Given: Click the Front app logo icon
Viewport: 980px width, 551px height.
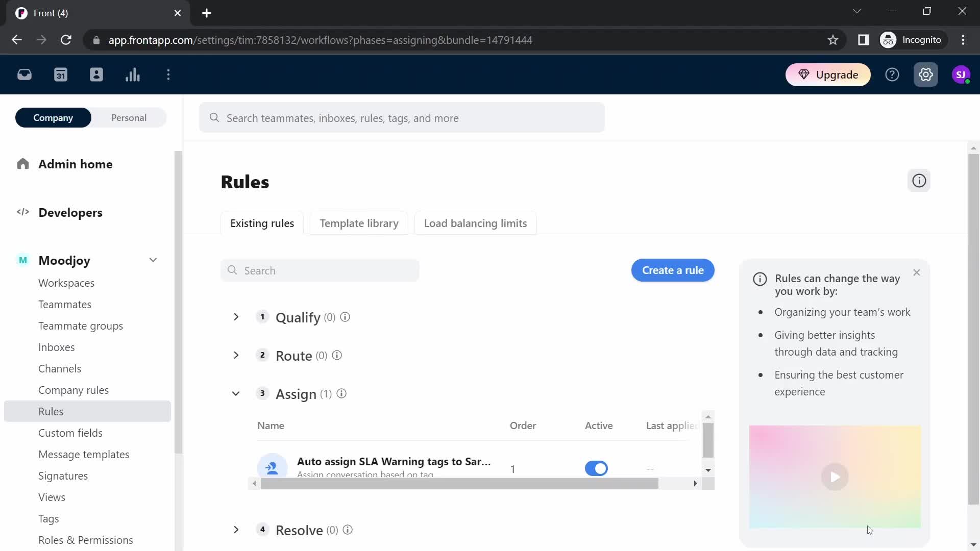Looking at the screenshot, I should (x=20, y=12).
